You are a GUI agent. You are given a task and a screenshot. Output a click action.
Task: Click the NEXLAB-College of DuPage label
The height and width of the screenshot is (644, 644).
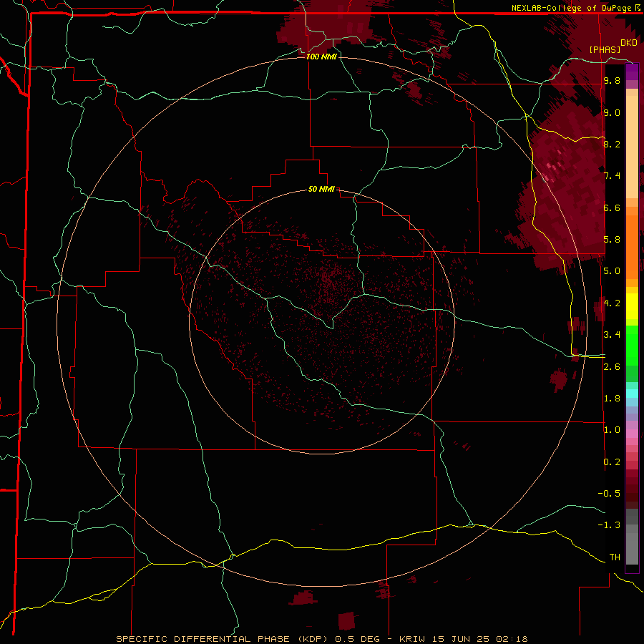click(573, 8)
